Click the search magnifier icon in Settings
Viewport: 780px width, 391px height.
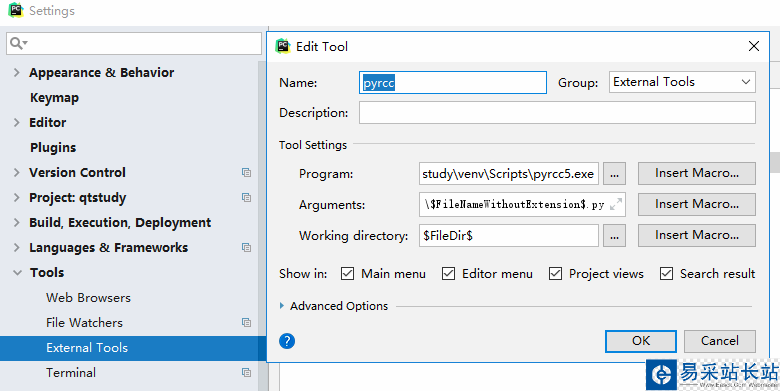18,44
